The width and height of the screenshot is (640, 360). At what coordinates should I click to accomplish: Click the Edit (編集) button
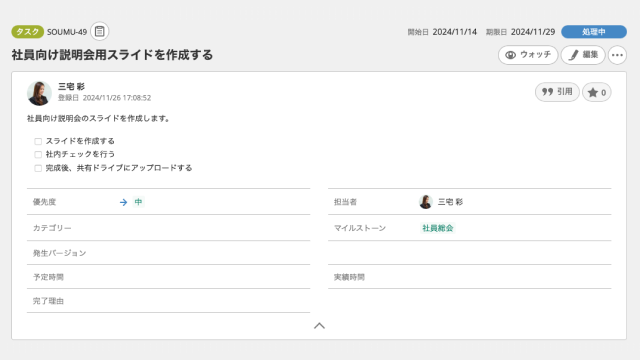583,55
